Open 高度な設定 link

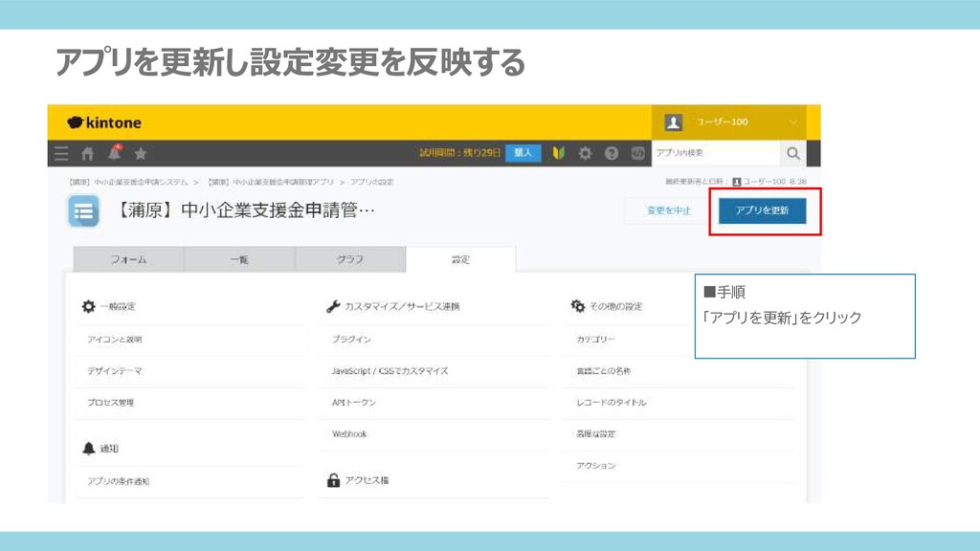tap(595, 433)
